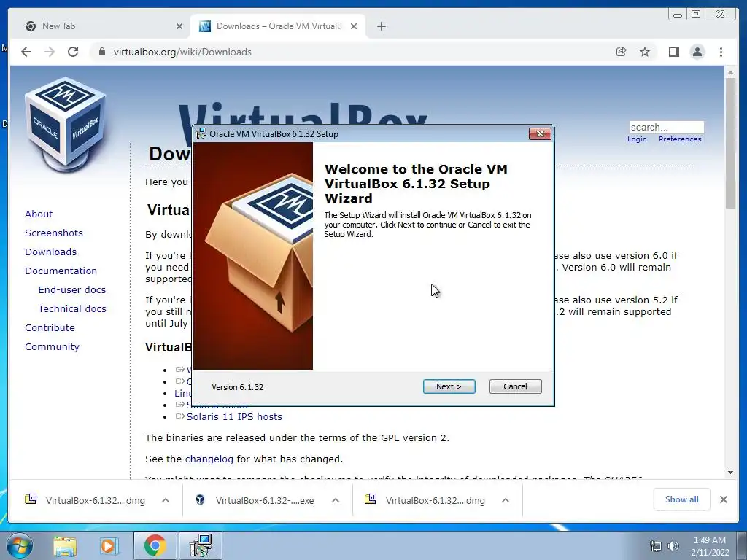Go to Downloads in the sidebar
The height and width of the screenshot is (560, 747).
point(50,252)
